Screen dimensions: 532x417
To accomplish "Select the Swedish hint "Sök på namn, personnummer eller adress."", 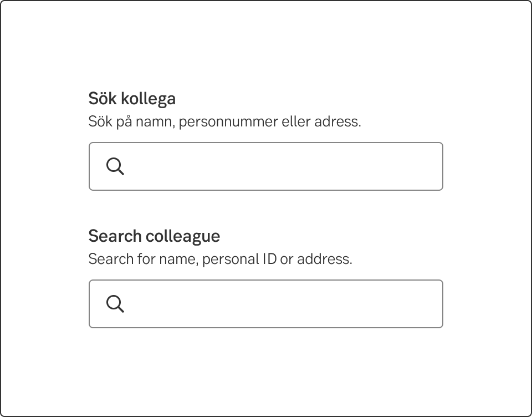I will click(x=224, y=121).
